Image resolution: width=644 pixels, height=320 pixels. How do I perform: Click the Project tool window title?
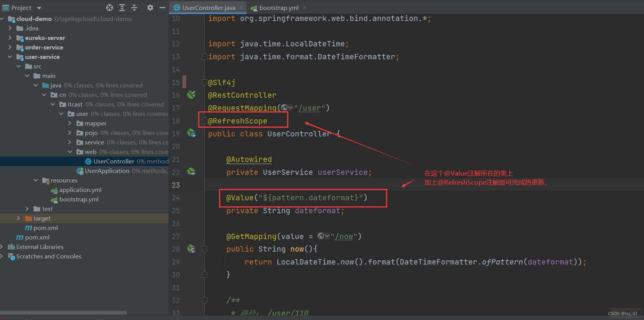[21, 8]
